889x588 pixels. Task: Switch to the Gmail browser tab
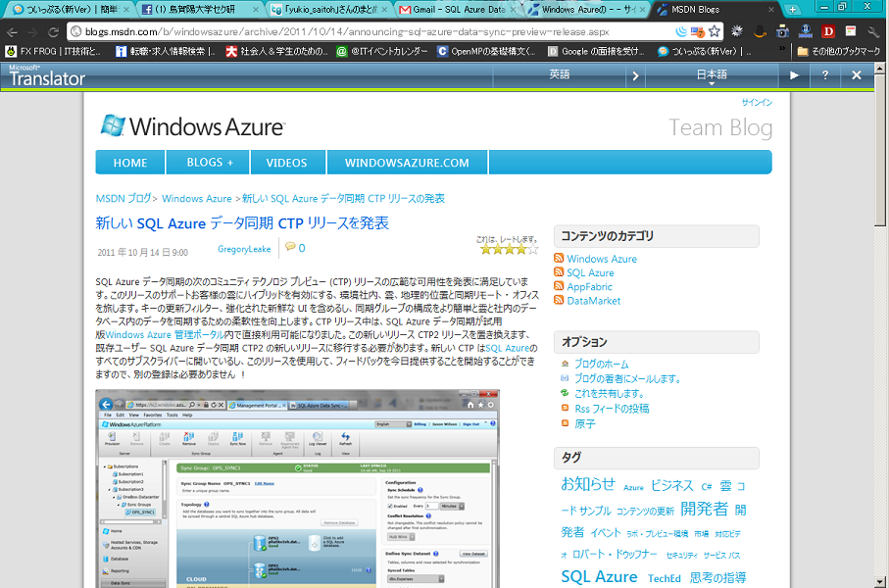(x=458, y=10)
